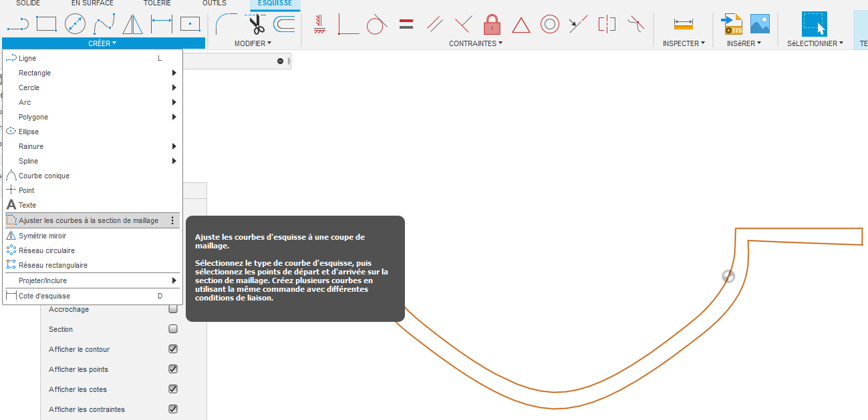The image size is (868, 420).
Task: Choose the Parallel lines constraint icon
Action: coord(435,25)
